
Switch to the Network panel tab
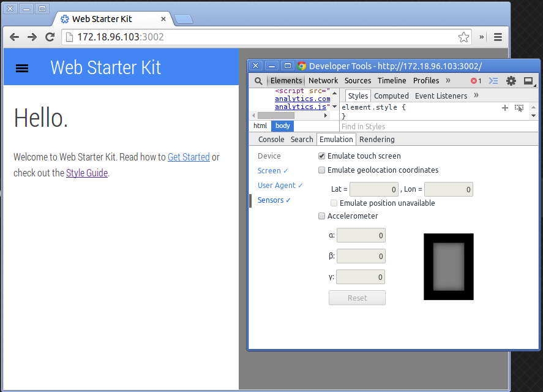pos(323,81)
